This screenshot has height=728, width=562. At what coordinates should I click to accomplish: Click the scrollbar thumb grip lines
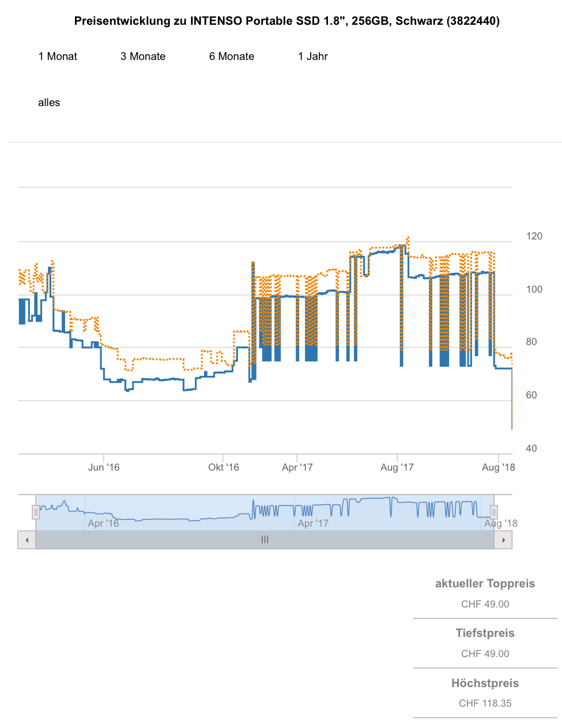pos(265,540)
